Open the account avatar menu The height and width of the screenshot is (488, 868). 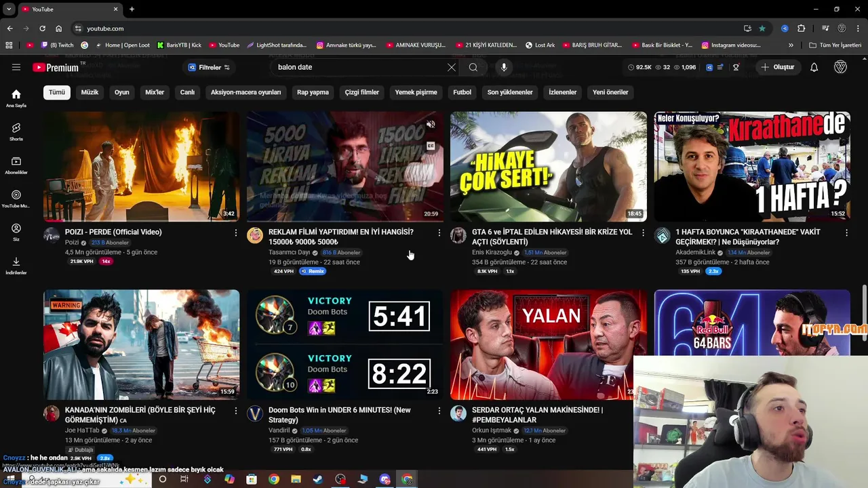click(x=840, y=67)
